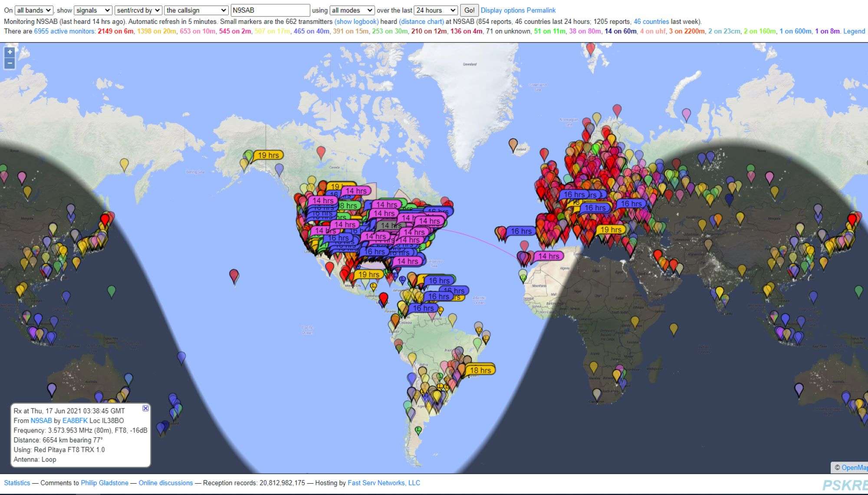Viewport: 868px width, 495px height.
Task: Open the all bands dropdown
Action: pyautogui.click(x=34, y=10)
